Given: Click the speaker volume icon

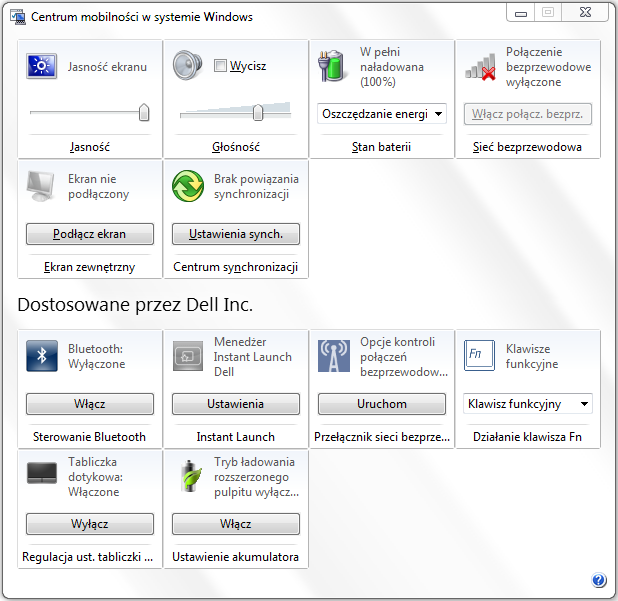Looking at the screenshot, I should [x=188, y=66].
